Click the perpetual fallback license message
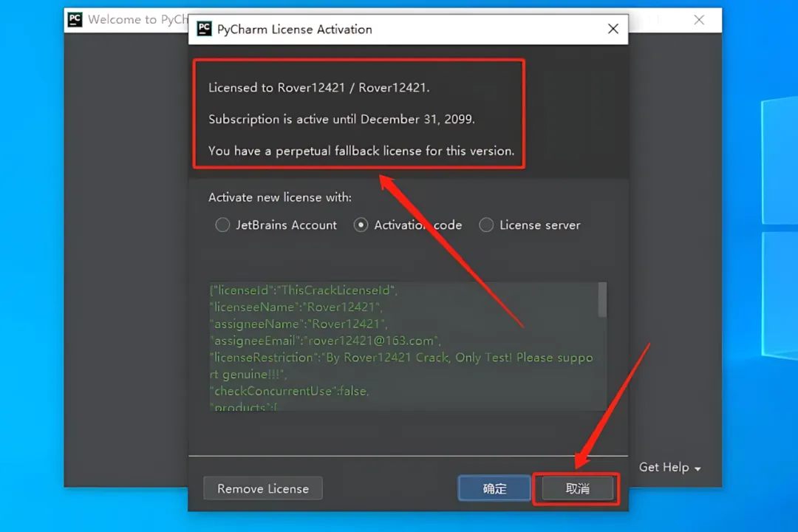This screenshot has width=798, height=532. [x=361, y=151]
